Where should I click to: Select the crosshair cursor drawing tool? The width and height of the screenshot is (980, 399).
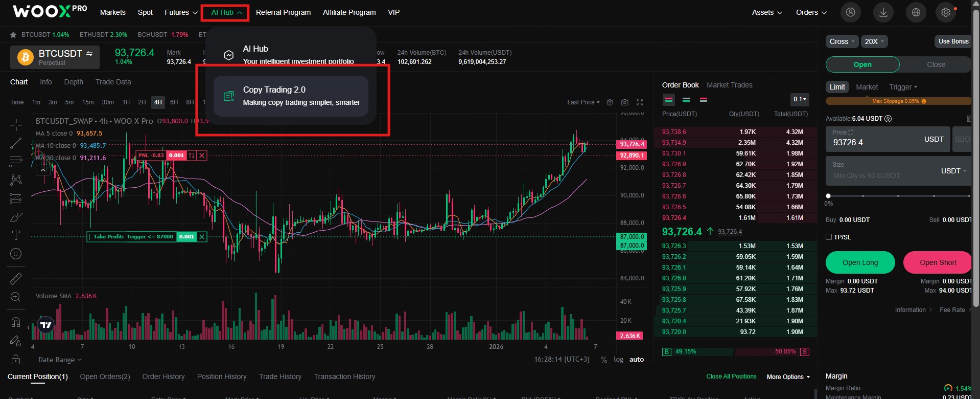(x=16, y=125)
